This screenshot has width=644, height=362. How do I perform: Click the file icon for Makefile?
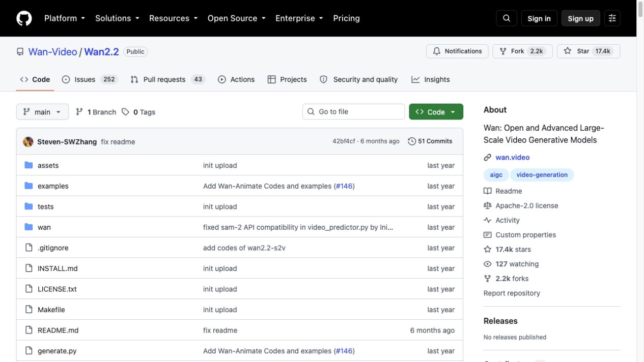click(x=29, y=310)
